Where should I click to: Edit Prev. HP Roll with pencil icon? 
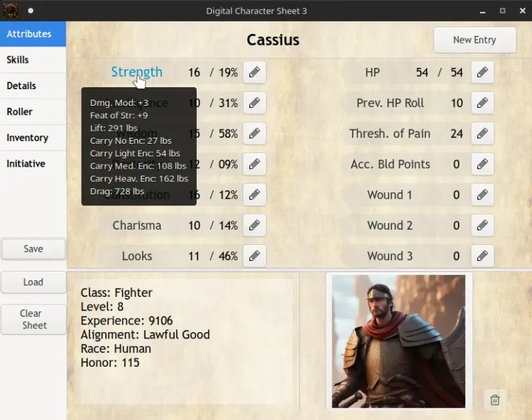pos(482,102)
